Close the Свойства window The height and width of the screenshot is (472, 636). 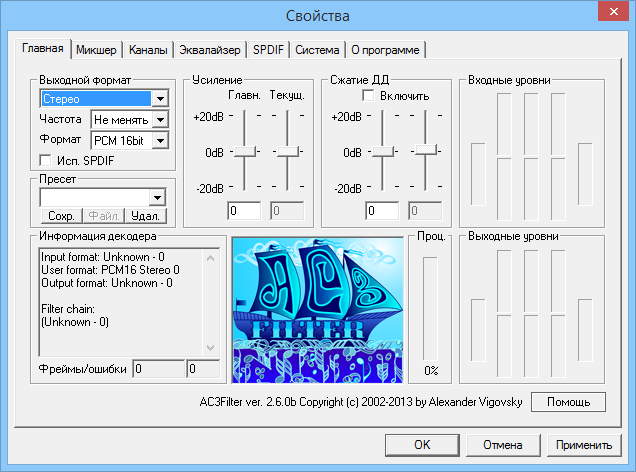[x=614, y=11]
